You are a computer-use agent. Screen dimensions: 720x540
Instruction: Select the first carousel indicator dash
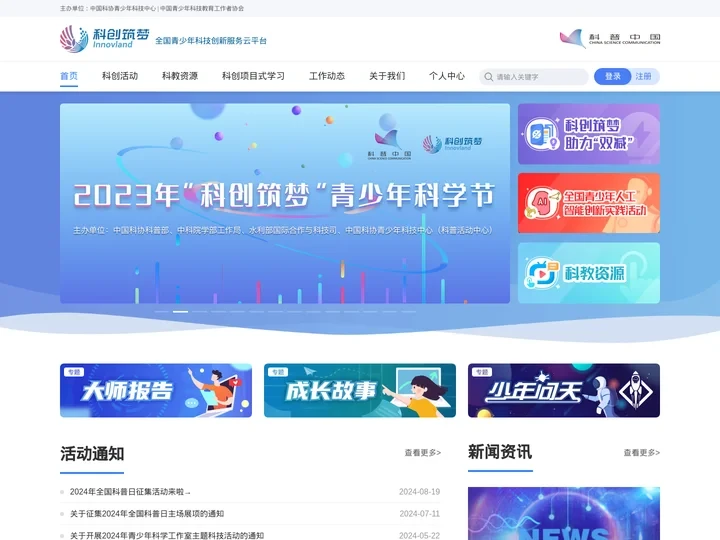pos(161,312)
